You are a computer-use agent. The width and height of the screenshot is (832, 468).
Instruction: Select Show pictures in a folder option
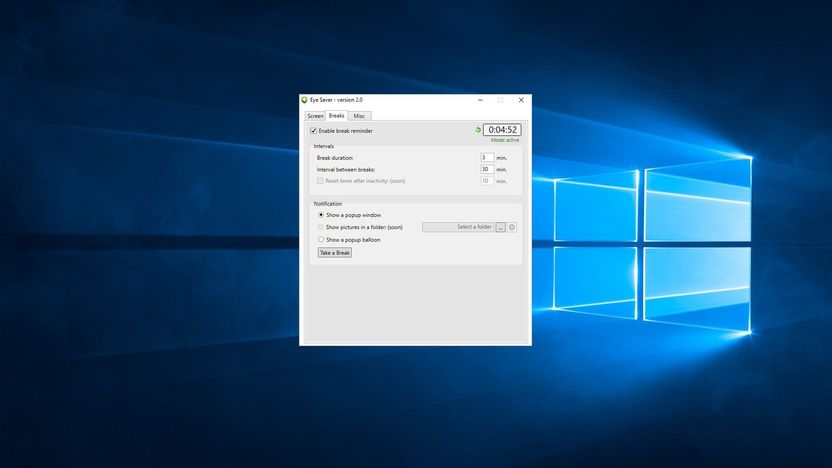click(x=321, y=227)
